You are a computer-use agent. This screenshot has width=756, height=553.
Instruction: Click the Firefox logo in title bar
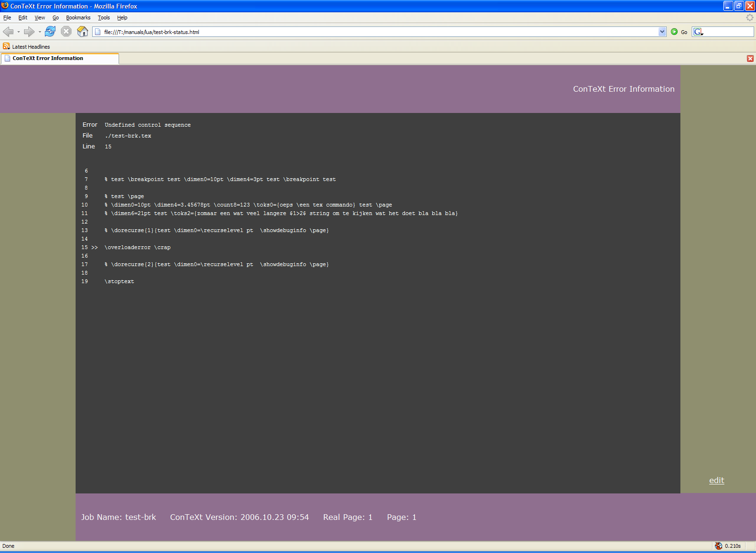tap(5, 6)
